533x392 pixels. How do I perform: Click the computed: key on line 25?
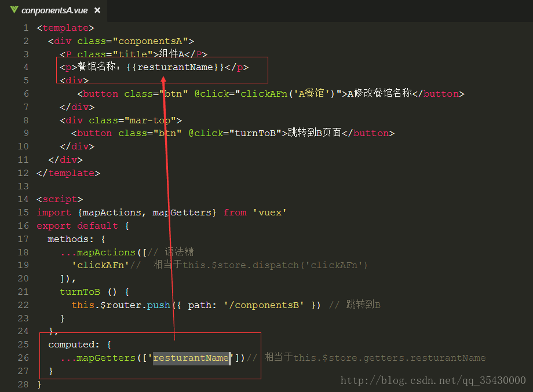click(74, 345)
